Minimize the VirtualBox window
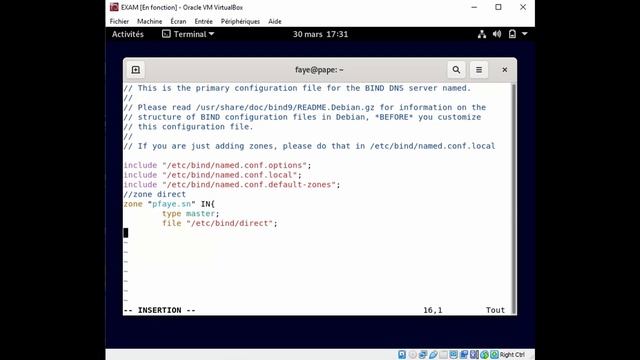Screen dimensions: 640x360 (x=474, y=7)
